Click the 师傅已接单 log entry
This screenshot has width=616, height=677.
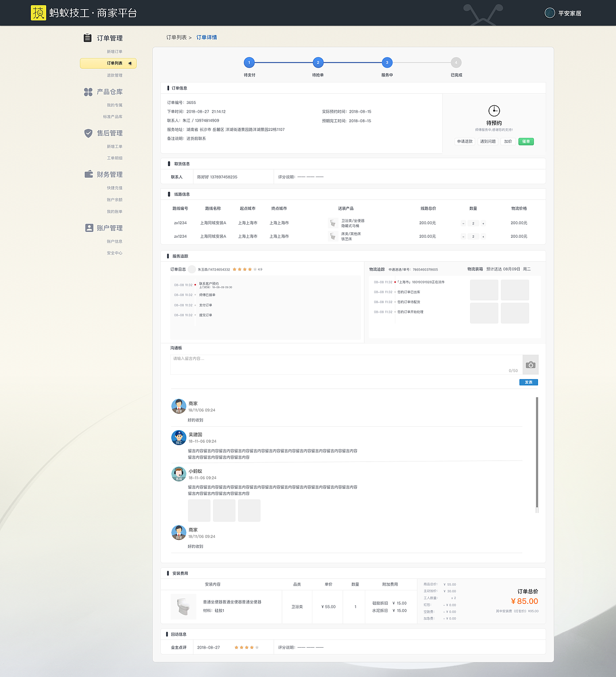[x=207, y=295]
